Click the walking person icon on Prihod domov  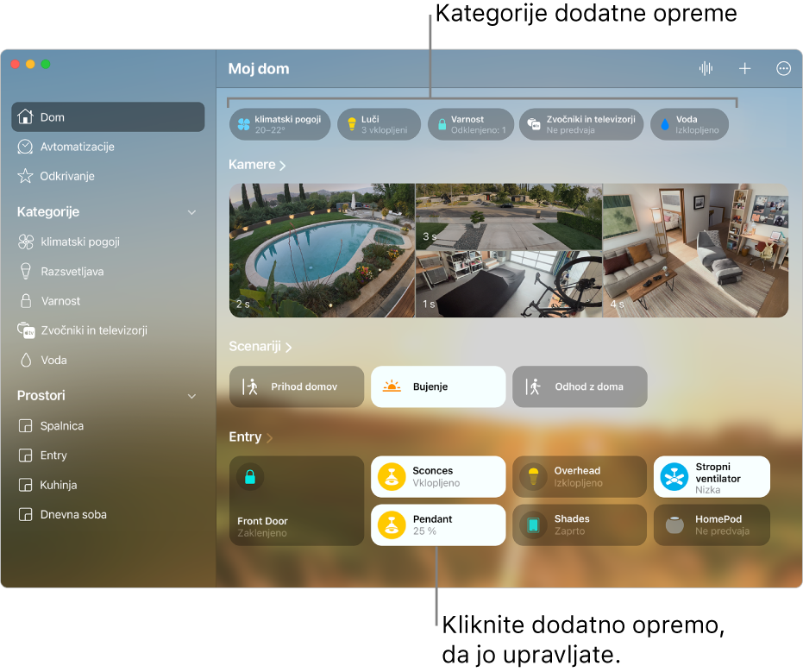tap(250, 386)
